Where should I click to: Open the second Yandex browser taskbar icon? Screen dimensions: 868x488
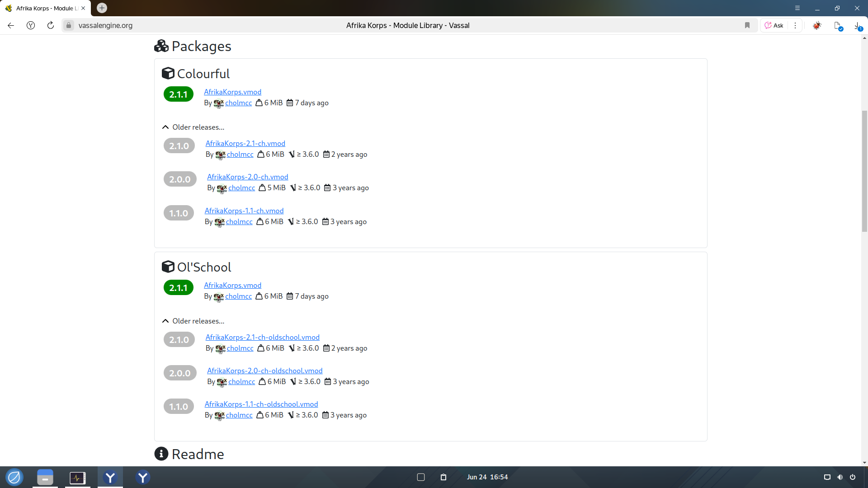143,477
